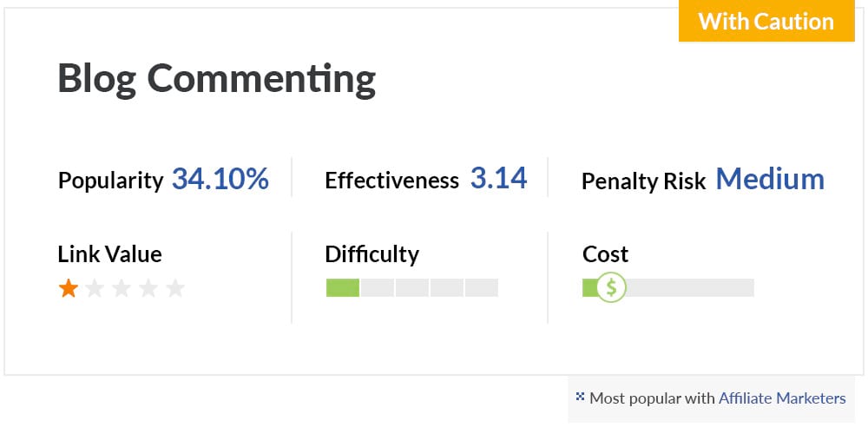Viewport: 868px width, 434px height.
Task: Click the With Caution orange badge
Action: point(766,21)
